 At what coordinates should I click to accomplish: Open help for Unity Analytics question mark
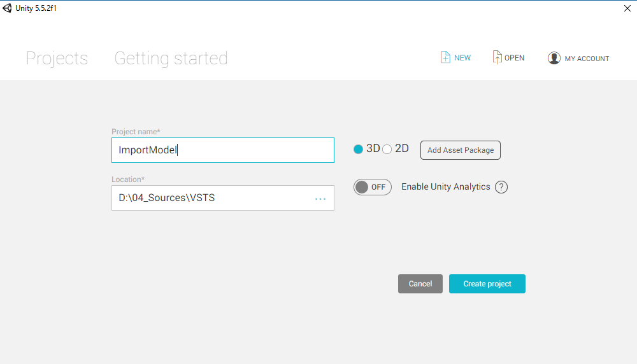[x=501, y=187]
